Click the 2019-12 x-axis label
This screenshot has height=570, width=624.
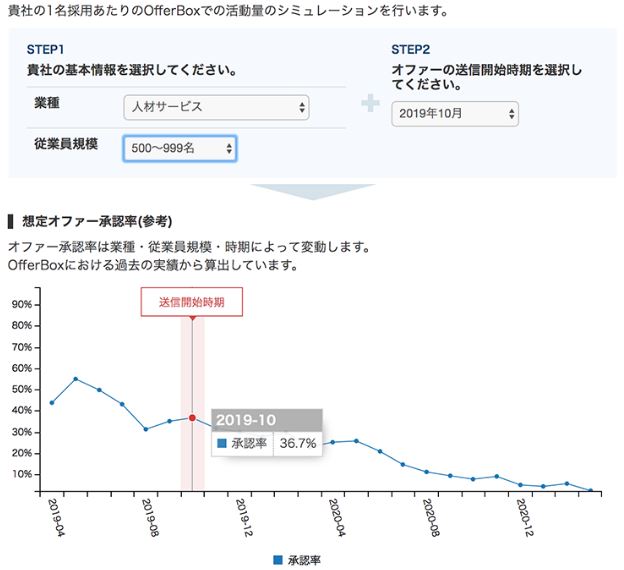pos(244,517)
